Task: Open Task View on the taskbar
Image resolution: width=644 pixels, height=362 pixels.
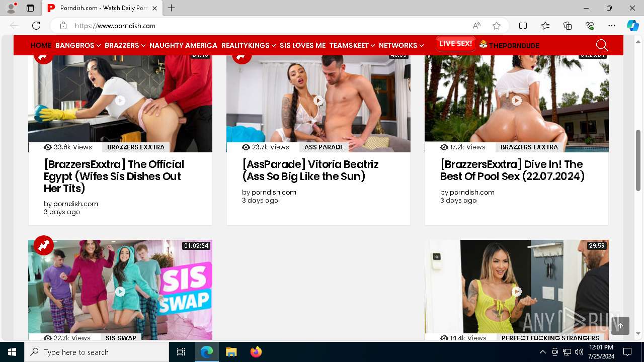Action: click(x=181, y=352)
